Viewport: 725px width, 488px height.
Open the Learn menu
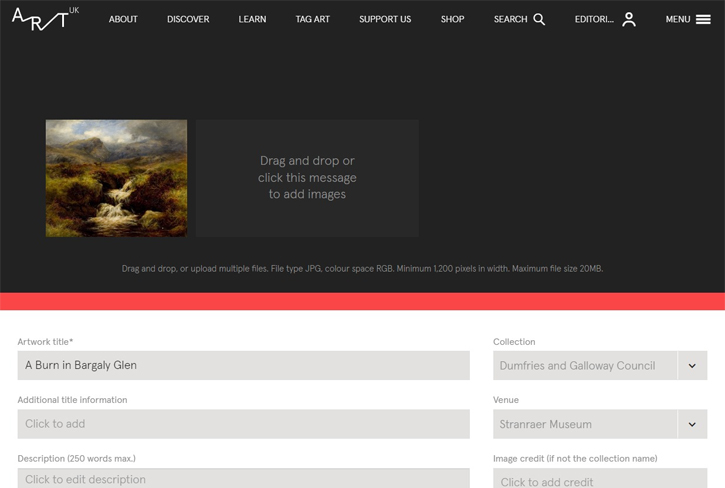(x=252, y=19)
